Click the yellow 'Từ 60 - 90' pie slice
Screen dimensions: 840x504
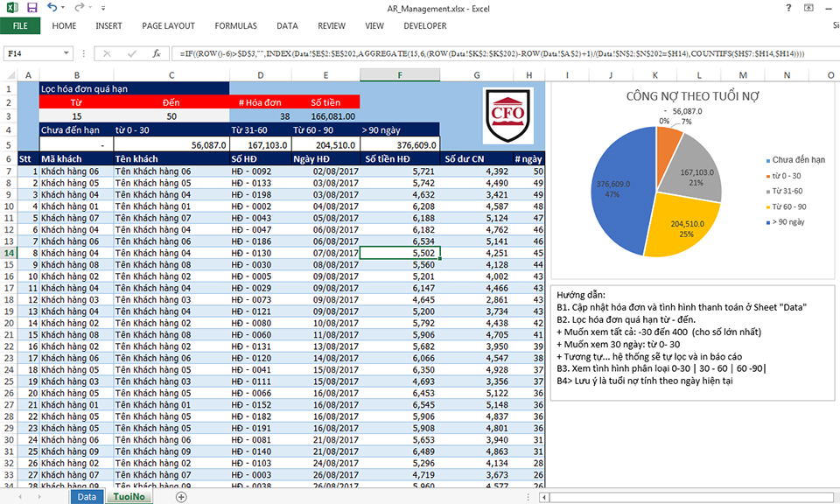pos(678,227)
